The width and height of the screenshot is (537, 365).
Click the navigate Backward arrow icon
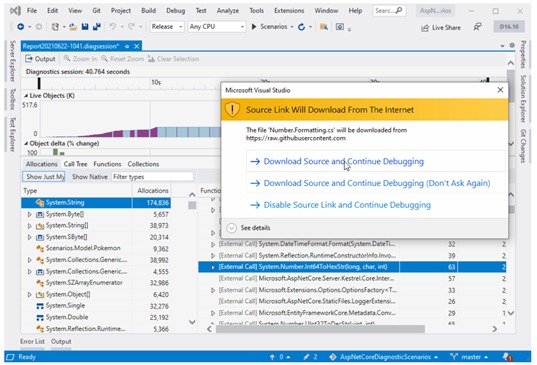pyautogui.click(x=21, y=27)
